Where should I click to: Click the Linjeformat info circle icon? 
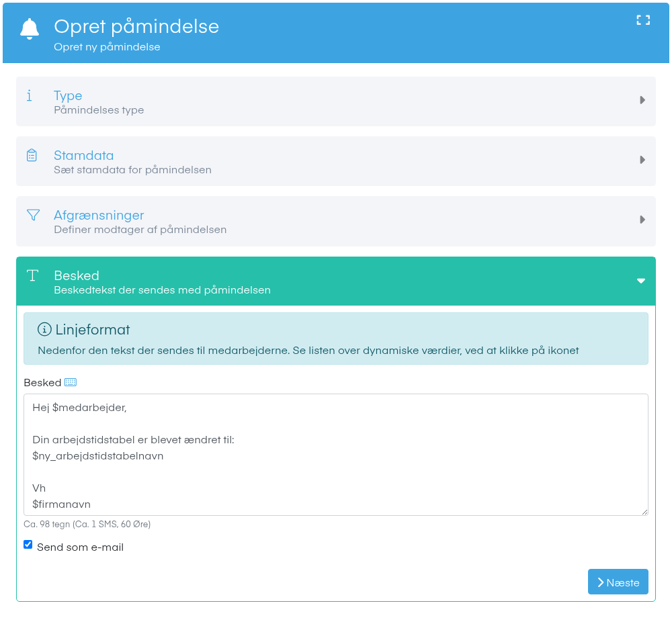click(44, 329)
